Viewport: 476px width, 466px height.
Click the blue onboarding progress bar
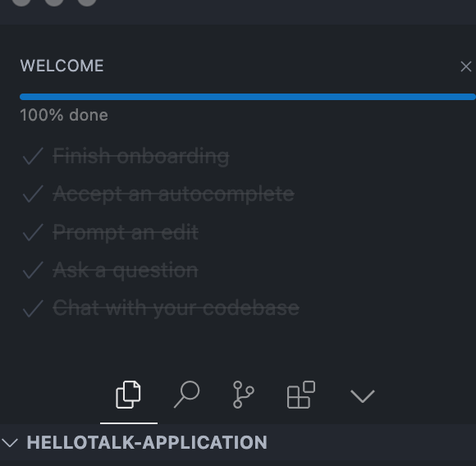247,97
